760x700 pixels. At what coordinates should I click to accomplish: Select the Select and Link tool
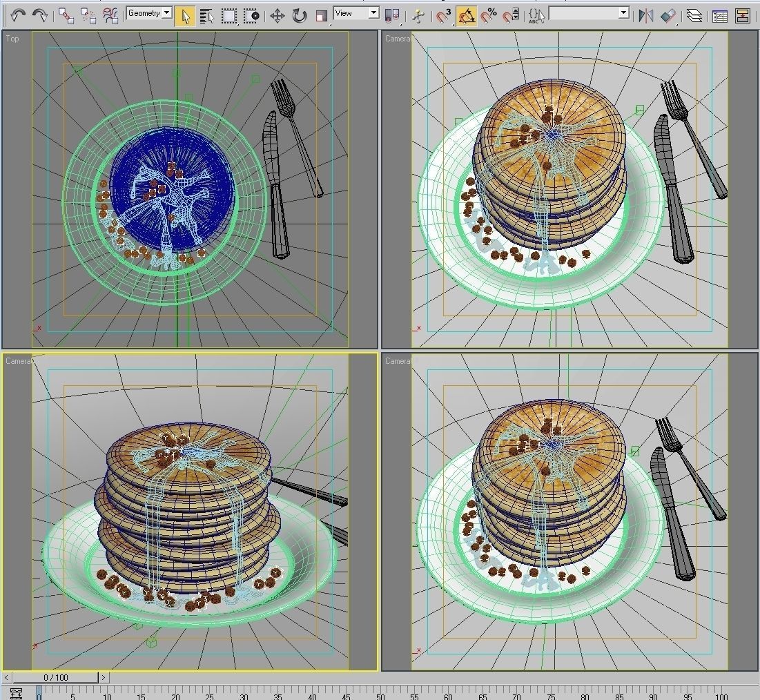click(66, 16)
